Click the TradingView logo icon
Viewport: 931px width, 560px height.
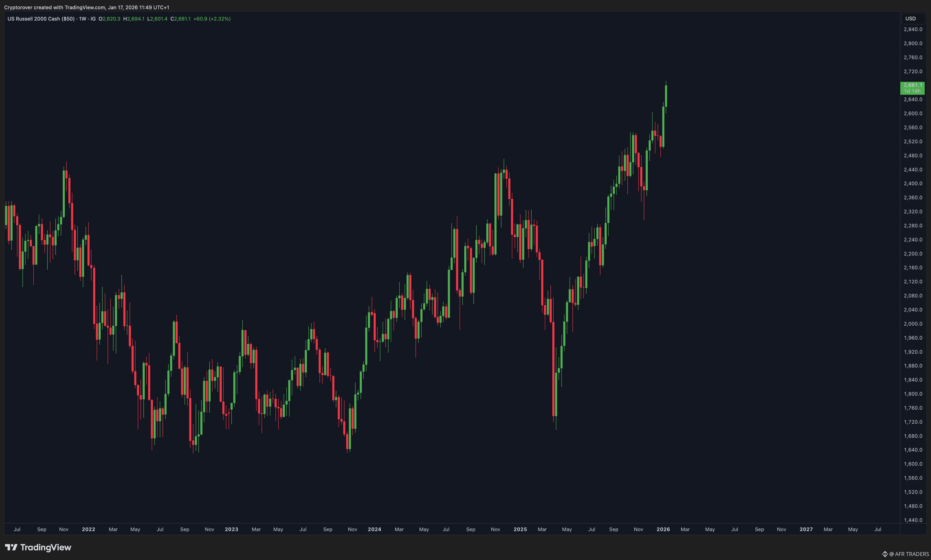tap(11, 547)
